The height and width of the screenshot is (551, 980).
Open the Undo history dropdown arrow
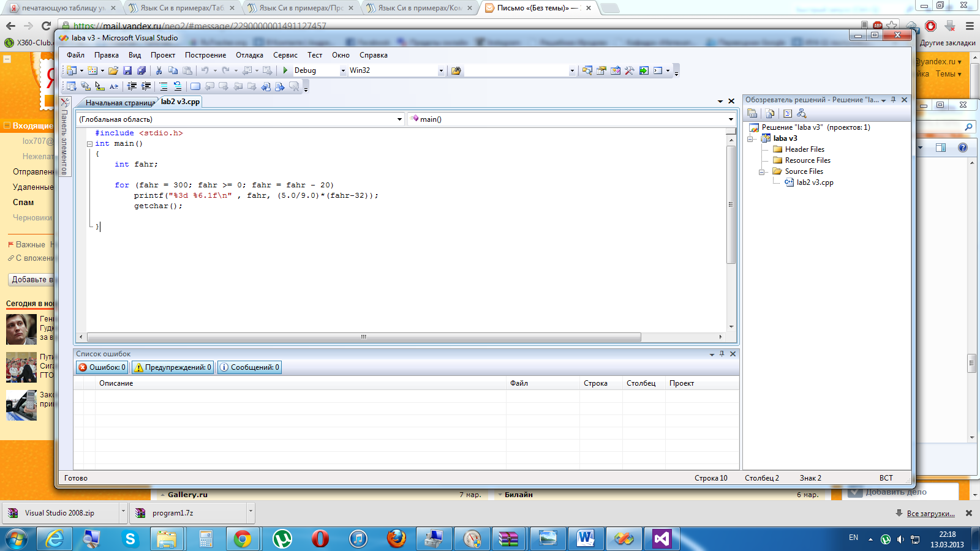pyautogui.click(x=214, y=71)
